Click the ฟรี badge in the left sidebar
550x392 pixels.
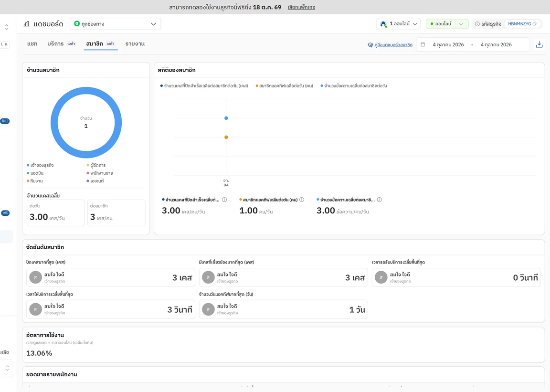click(x=5, y=213)
